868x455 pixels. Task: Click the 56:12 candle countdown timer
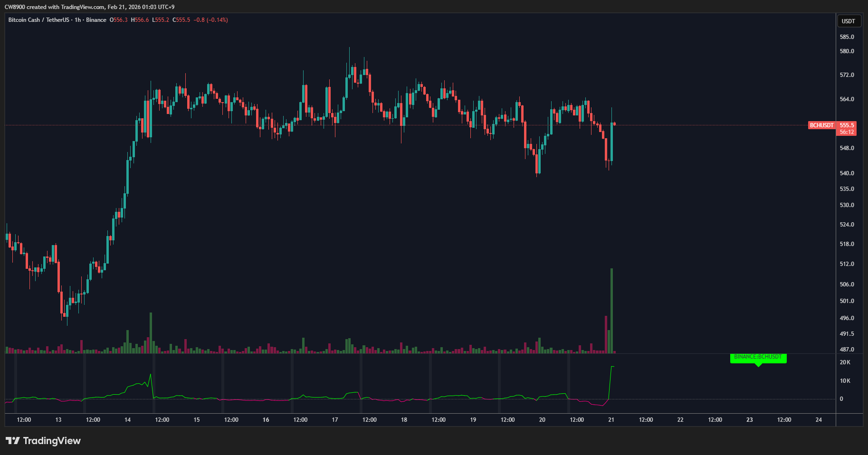pos(847,132)
